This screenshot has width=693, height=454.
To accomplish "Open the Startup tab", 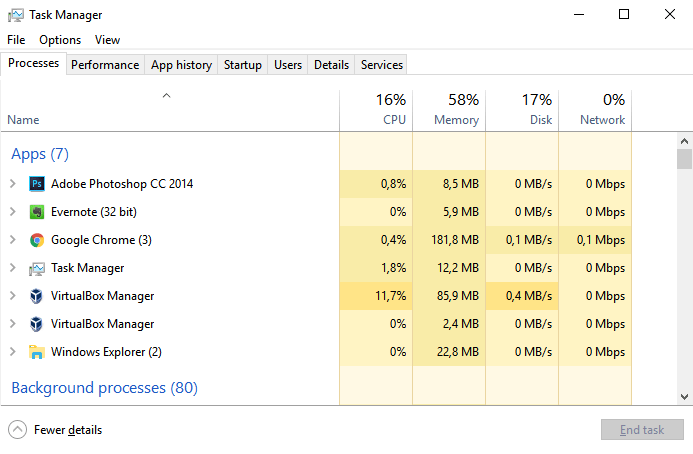I will (243, 65).
